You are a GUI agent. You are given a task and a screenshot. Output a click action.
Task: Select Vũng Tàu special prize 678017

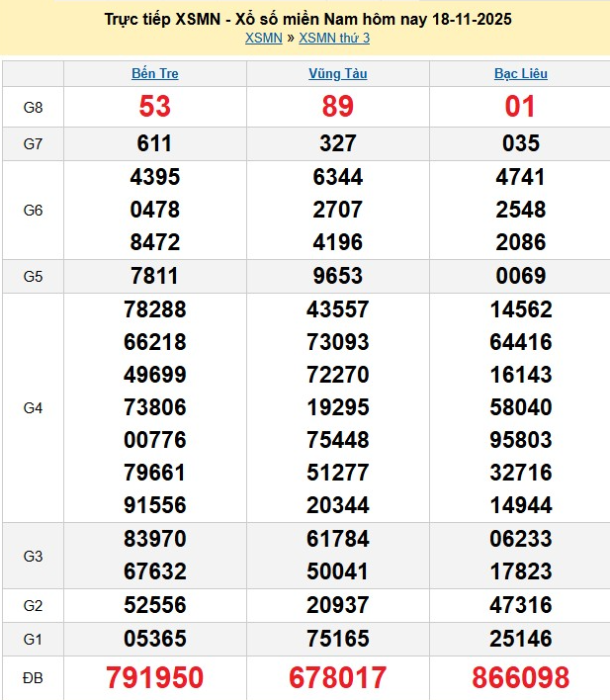pos(338,677)
